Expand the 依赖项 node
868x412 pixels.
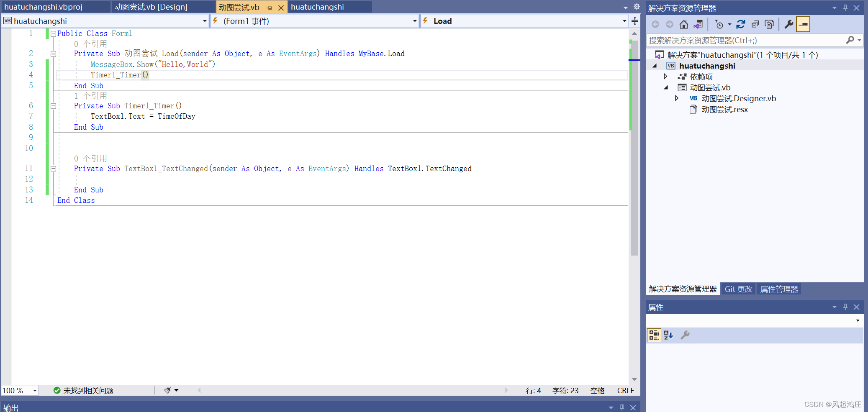(x=666, y=77)
